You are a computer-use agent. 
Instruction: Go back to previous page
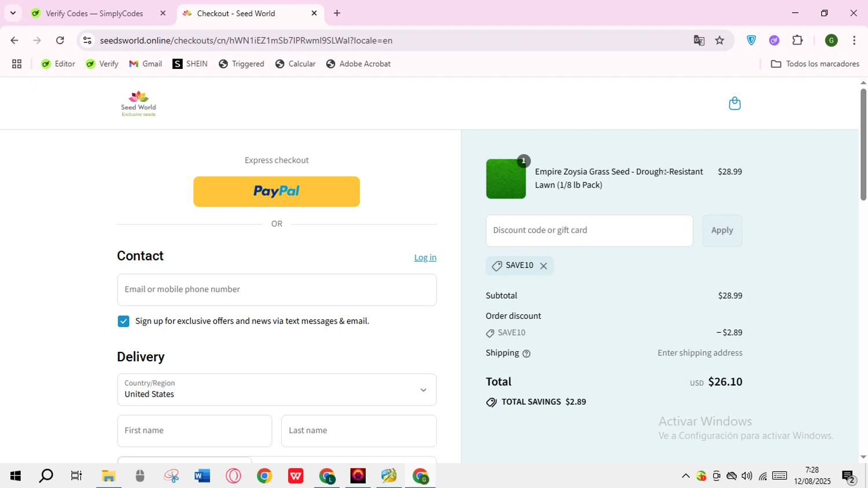coord(14,41)
